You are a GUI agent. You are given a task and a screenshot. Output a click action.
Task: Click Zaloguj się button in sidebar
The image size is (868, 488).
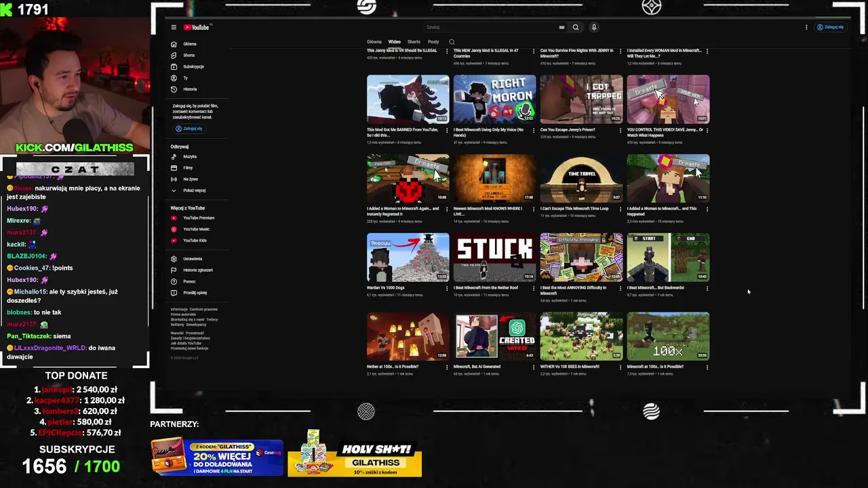click(x=189, y=129)
